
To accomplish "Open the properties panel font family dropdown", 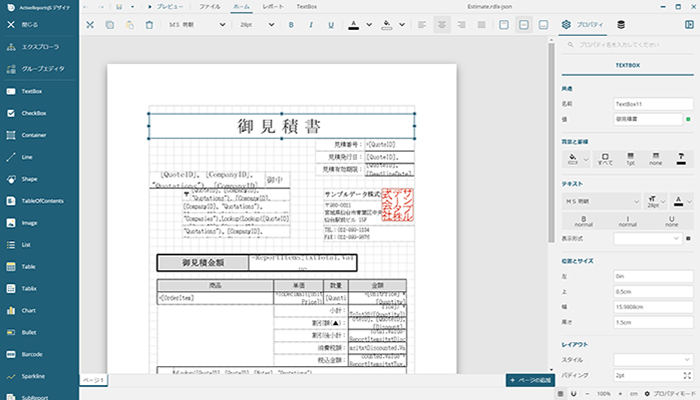I will 602,201.
